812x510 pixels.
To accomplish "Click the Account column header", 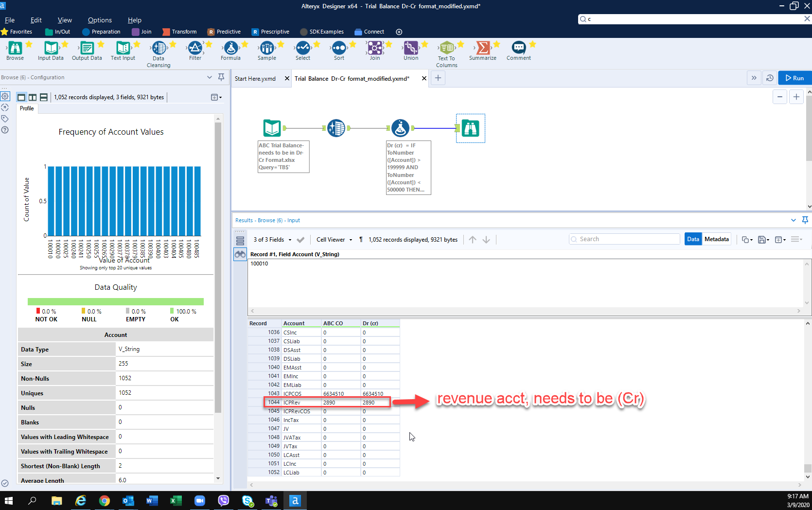I will [x=301, y=323].
